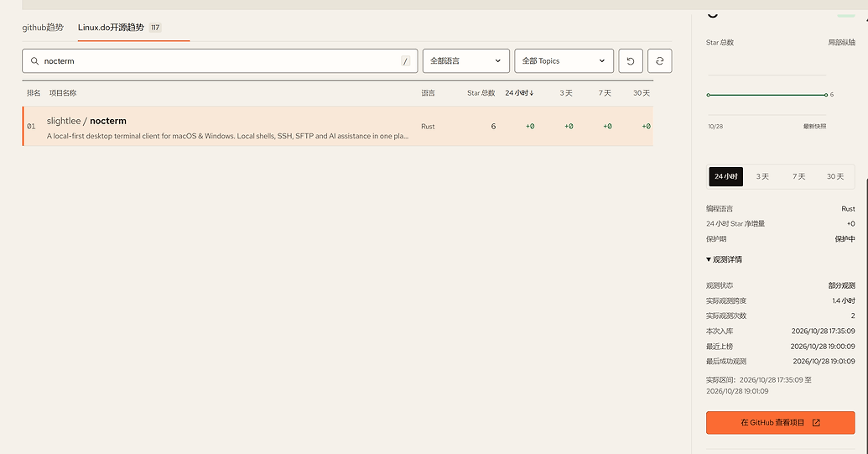Click the 局部纵轴 label above the chart
This screenshot has width=868, height=454.
click(841, 42)
